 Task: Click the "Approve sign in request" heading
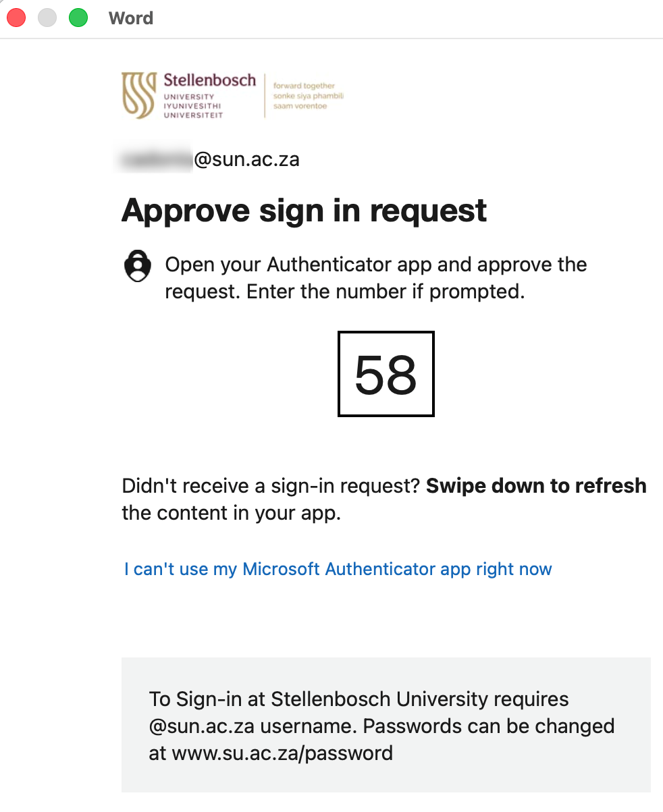point(304,210)
